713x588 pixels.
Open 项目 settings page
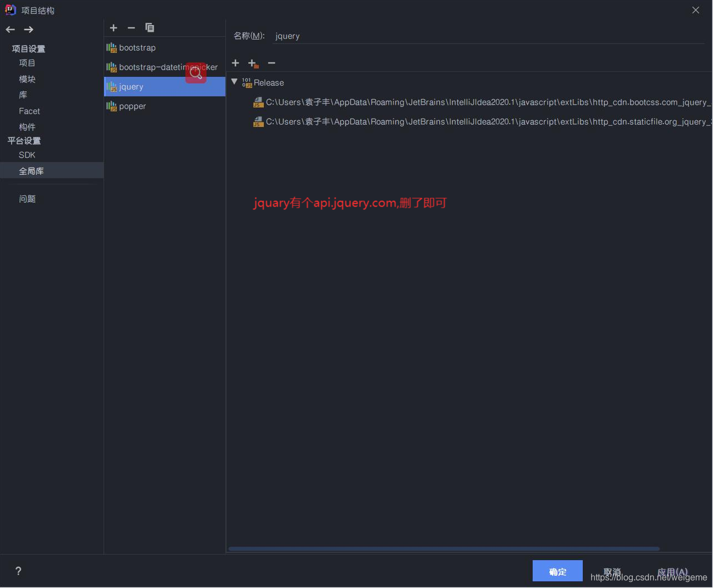click(27, 63)
